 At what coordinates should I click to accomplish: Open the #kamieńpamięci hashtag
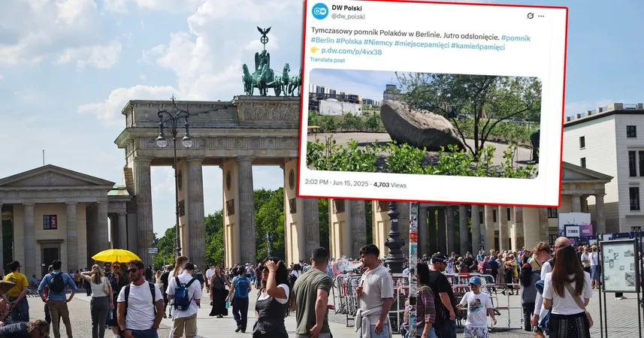pyautogui.click(x=478, y=47)
